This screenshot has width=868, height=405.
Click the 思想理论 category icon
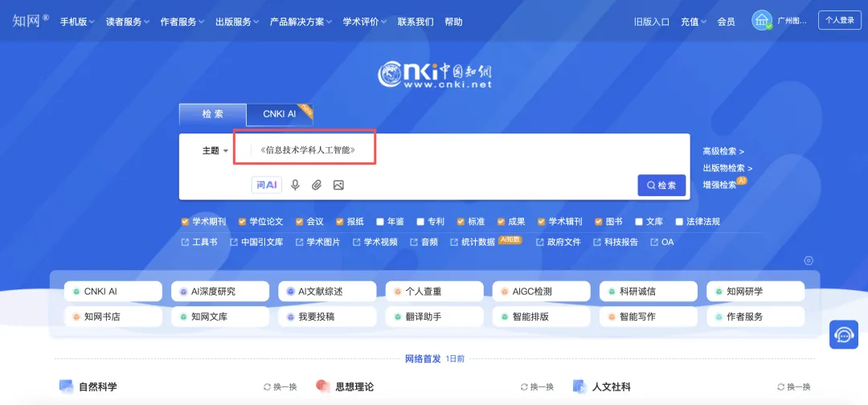pos(323,387)
